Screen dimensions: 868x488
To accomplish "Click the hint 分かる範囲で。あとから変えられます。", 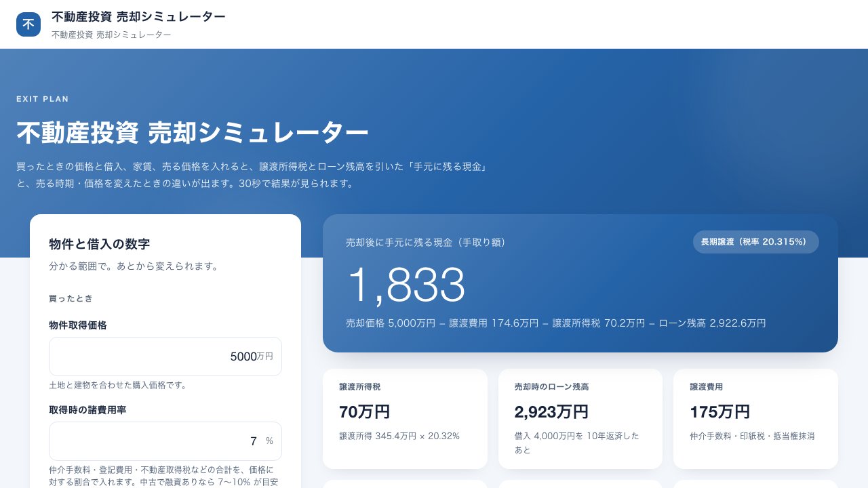I will click(134, 266).
